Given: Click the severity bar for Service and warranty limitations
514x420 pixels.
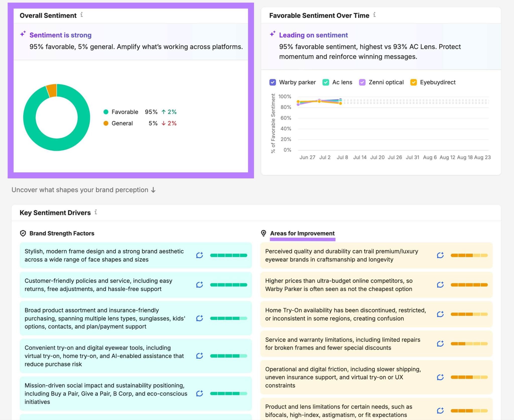Looking at the screenshot, I should click(469, 344).
